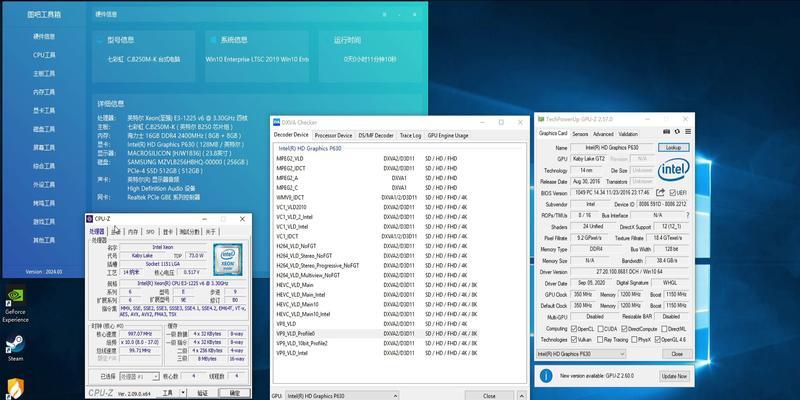Select 显卡工具 in toolbox sidebar
The height and width of the screenshot is (400, 800).
[44, 111]
